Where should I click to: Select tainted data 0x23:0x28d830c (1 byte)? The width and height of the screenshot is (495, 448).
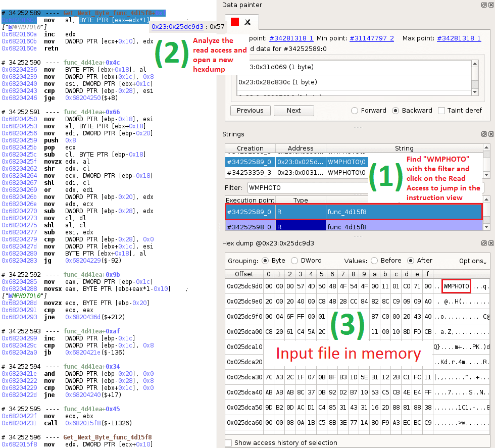[354, 82]
